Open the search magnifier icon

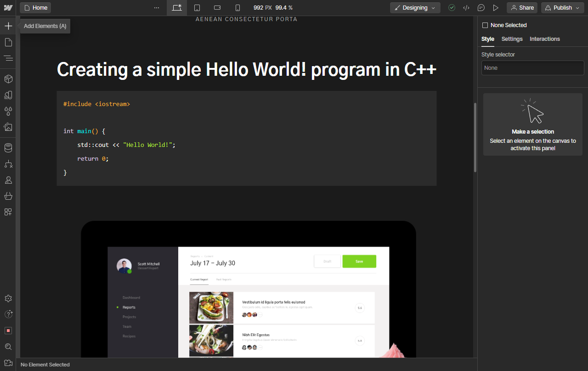[x=8, y=347]
